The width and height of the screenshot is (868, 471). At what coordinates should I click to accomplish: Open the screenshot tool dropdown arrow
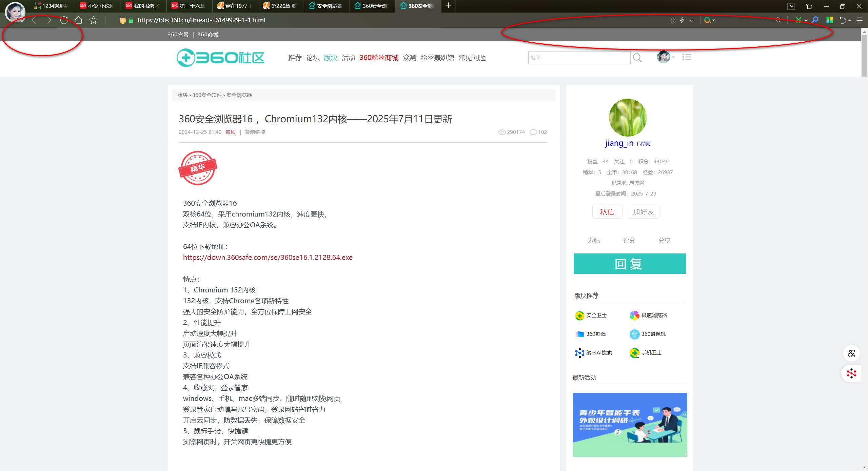[806, 21]
